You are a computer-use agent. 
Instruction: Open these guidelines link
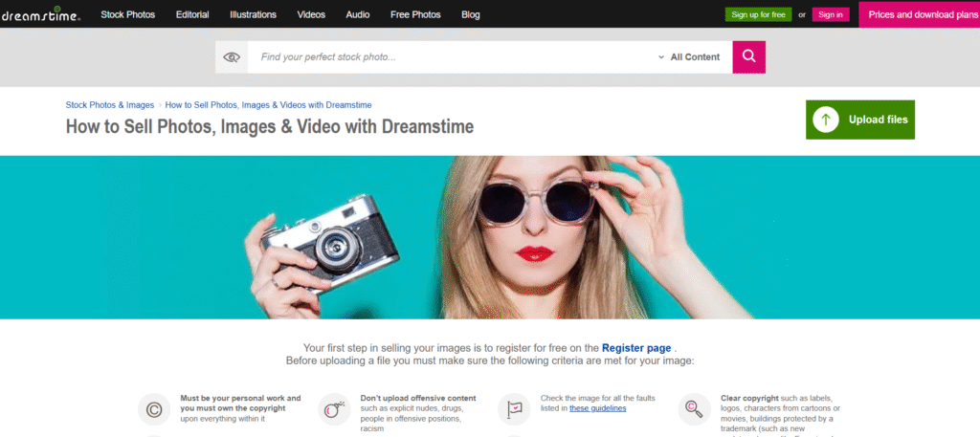coord(597,408)
